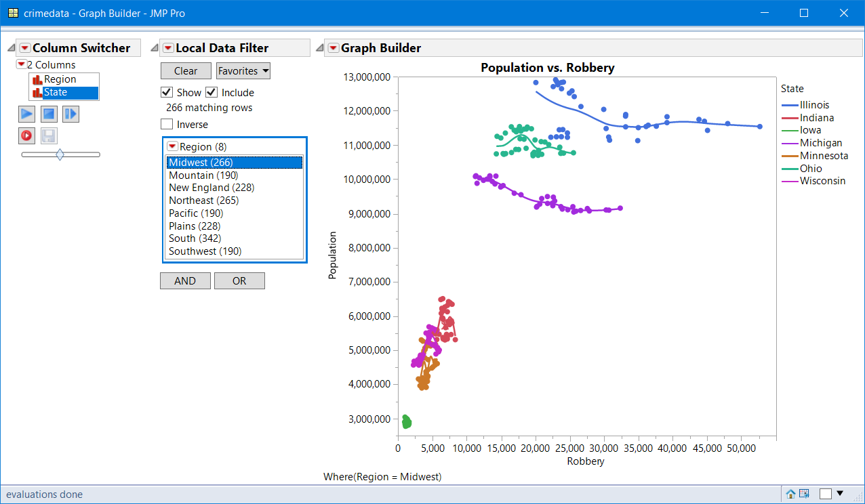Select New England (228) in Region filter
Viewport: 865px width, 504px height.
pyautogui.click(x=235, y=188)
